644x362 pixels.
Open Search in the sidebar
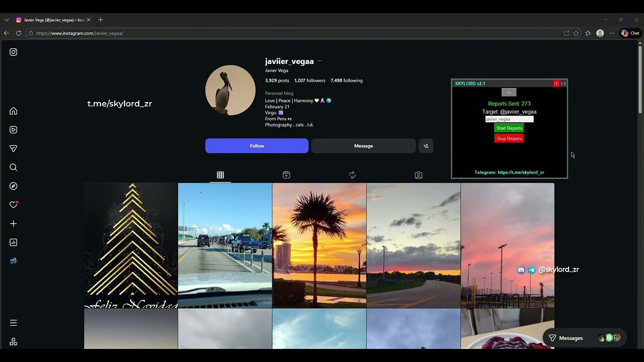(14, 167)
